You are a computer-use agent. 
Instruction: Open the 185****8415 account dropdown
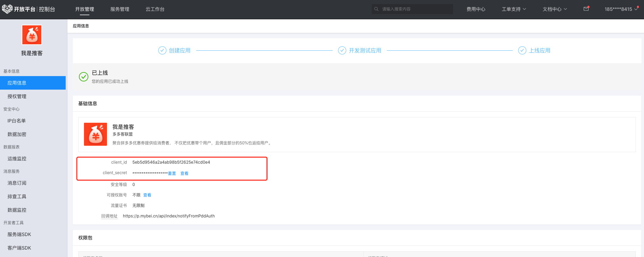(621, 9)
